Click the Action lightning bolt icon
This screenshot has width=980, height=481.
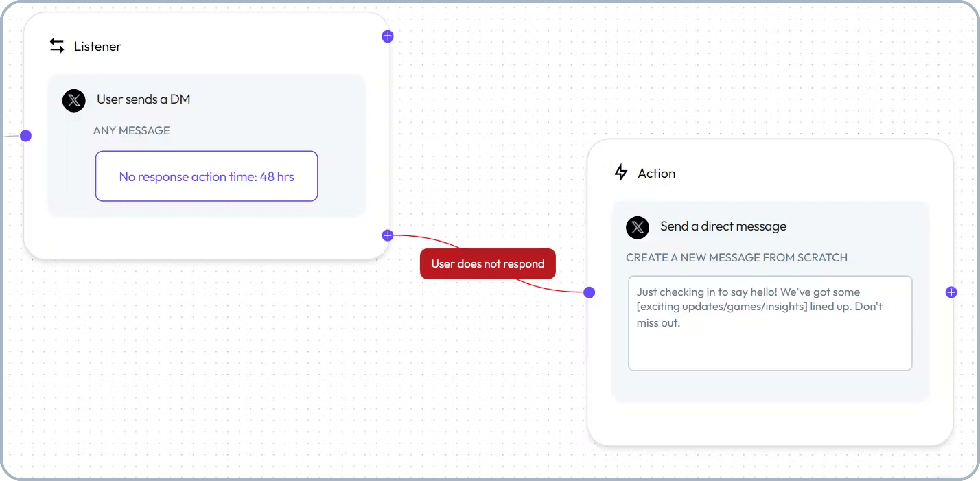621,173
